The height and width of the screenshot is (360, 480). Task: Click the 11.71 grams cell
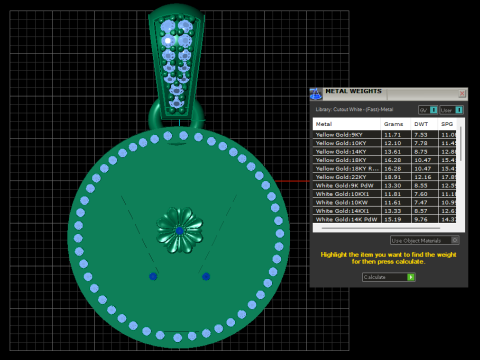tap(396, 135)
